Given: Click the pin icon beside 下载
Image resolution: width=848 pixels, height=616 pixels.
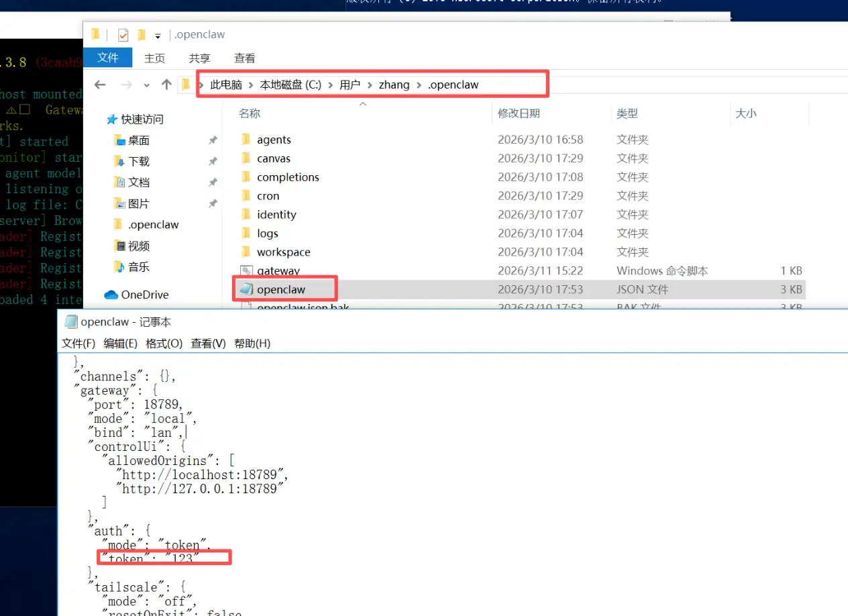Looking at the screenshot, I should pyautogui.click(x=213, y=162).
